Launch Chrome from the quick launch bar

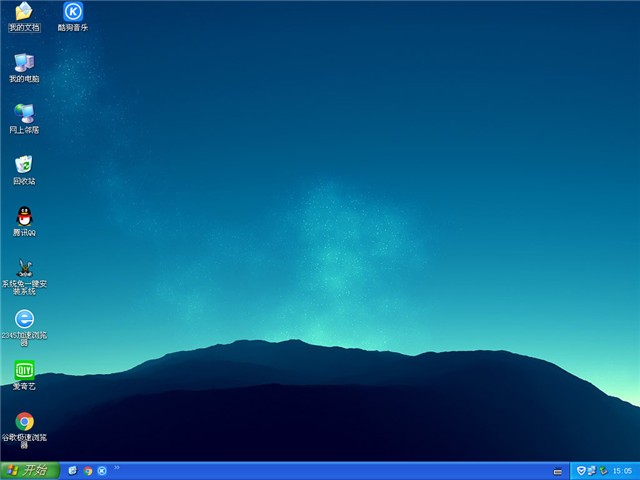[x=88, y=470]
